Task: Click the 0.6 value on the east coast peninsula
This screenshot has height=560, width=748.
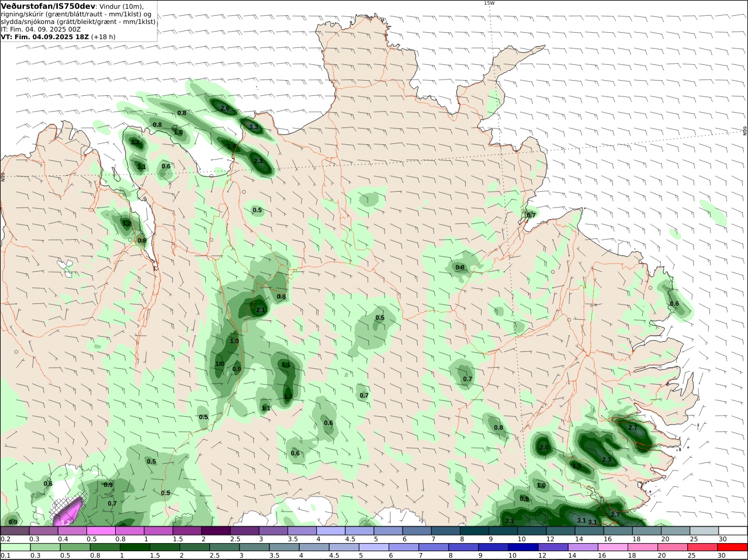Action: point(674,304)
